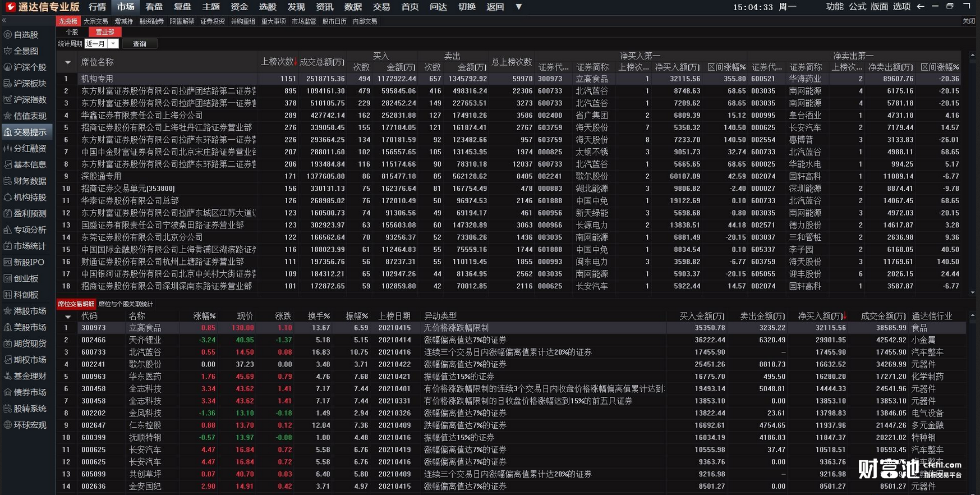
Task: Open the 选项 menu button
Action: [x=901, y=7]
